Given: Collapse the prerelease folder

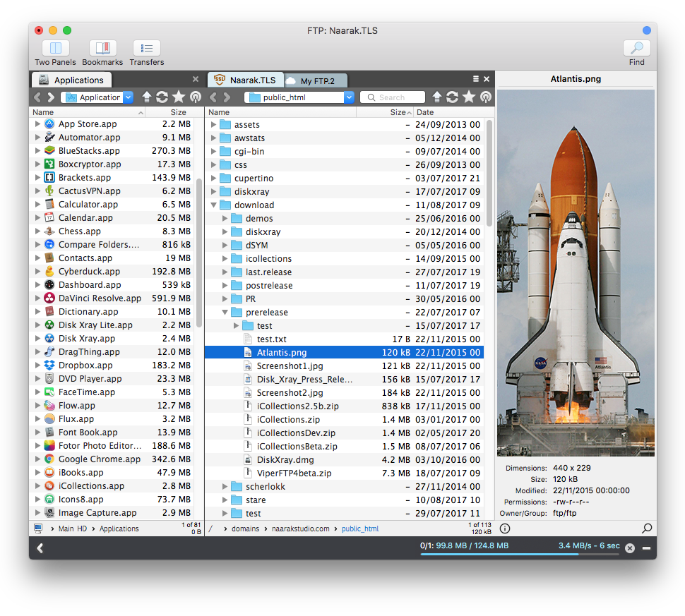Looking at the screenshot, I should (225, 312).
